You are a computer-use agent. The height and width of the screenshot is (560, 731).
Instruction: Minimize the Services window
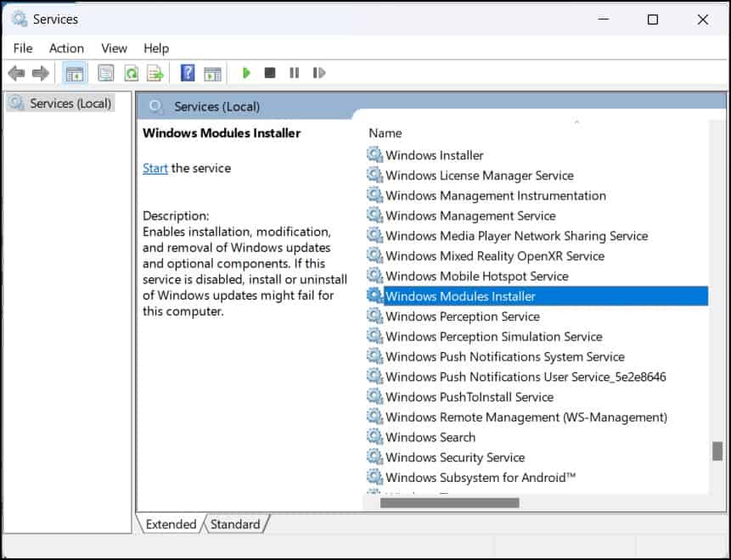604,20
